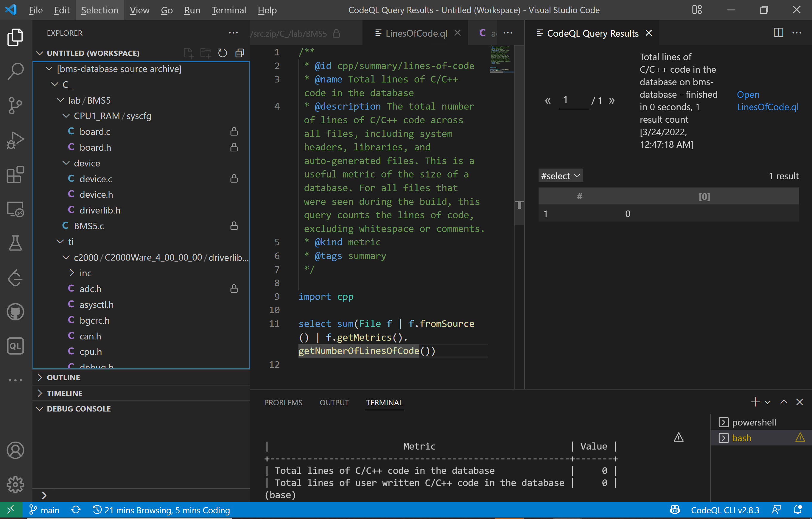Show additional views via activity bar ellipsis
Viewport: 812px width, 519px height.
15,380
